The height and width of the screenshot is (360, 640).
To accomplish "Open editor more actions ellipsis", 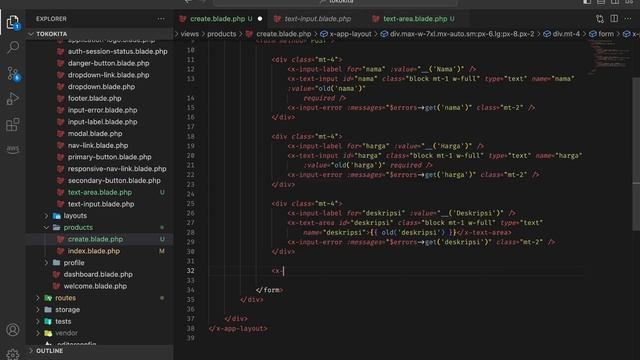I will (x=628, y=19).
